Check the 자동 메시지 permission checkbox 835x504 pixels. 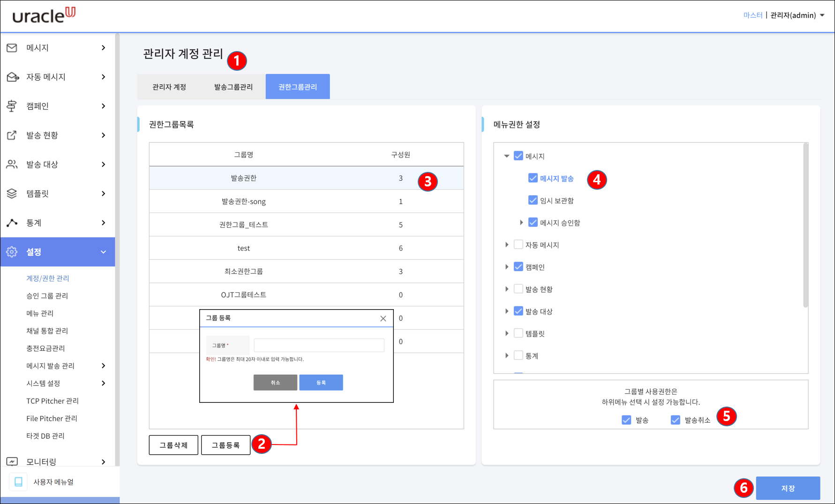519,245
